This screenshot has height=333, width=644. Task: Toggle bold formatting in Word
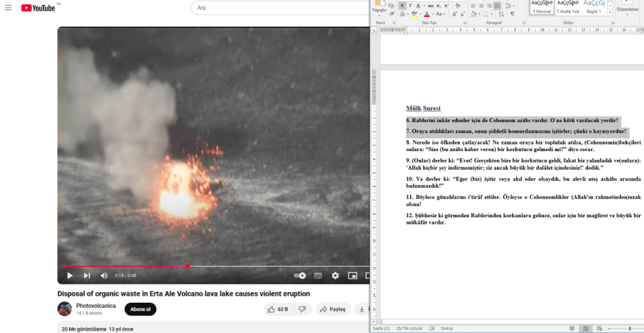pyautogui.click(x=402, y=5)
